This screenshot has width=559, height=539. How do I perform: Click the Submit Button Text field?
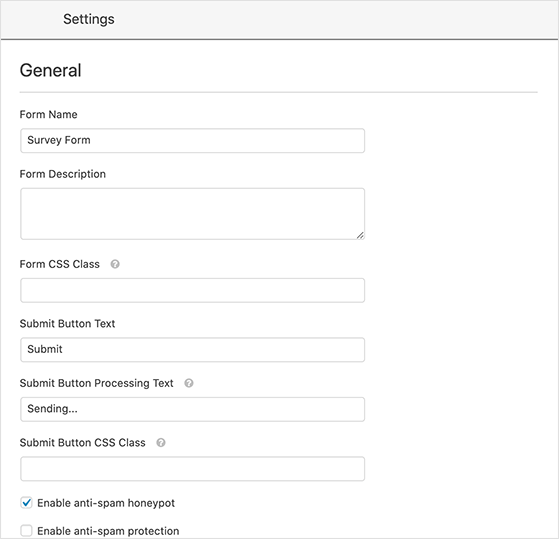(193, 350)
